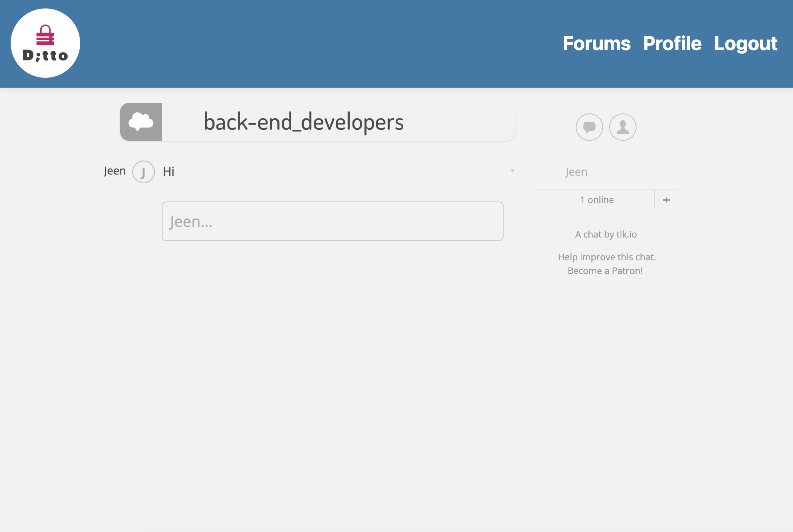Log out using the Logout link

tap(745, 44)
